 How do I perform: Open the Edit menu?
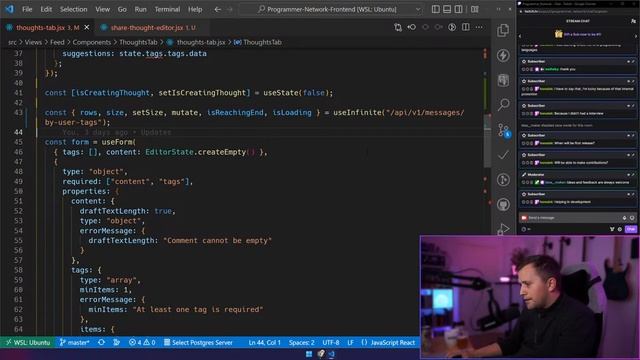coord(46,9)
